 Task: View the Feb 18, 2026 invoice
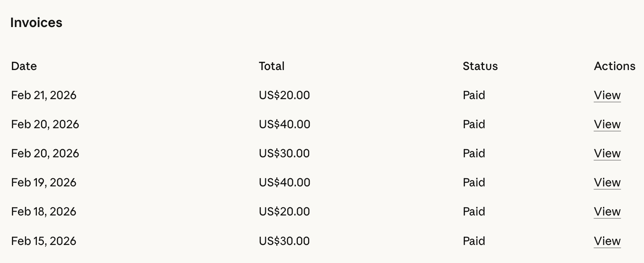607,211
